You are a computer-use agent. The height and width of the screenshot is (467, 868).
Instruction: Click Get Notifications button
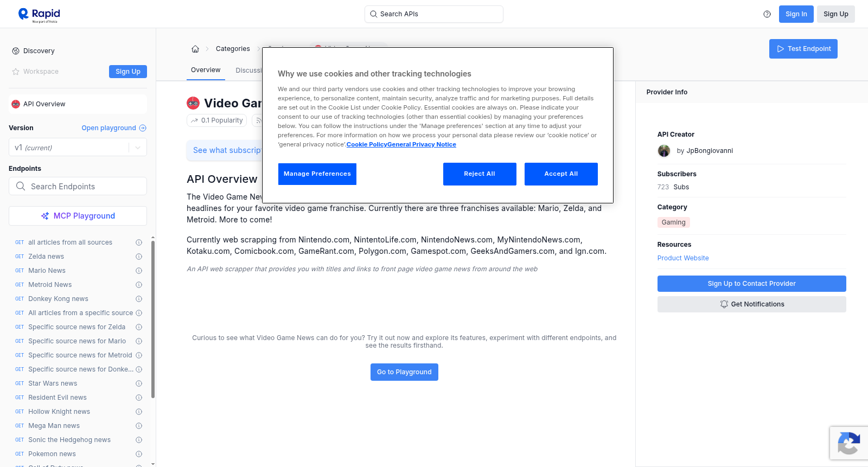point(751,304)
